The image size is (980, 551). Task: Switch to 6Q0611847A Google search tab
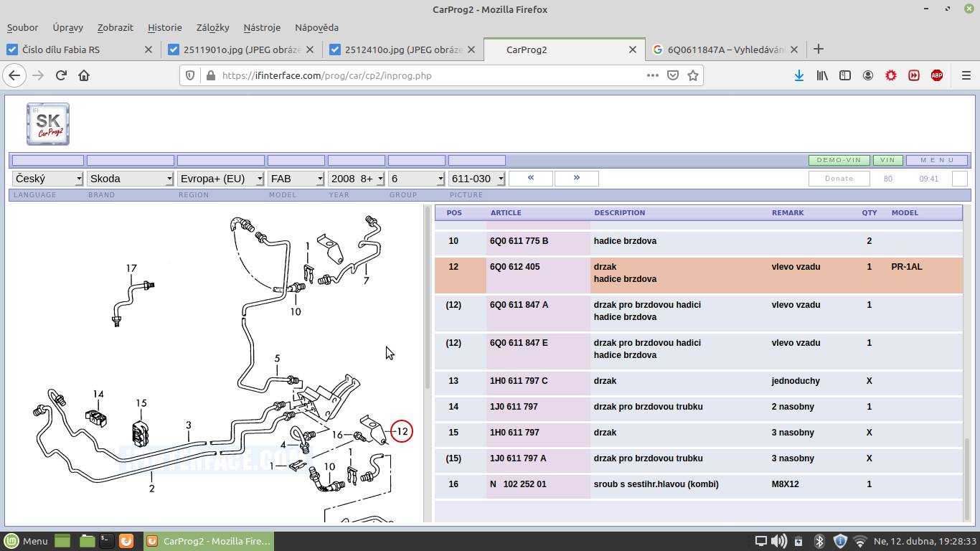point(725,50)
